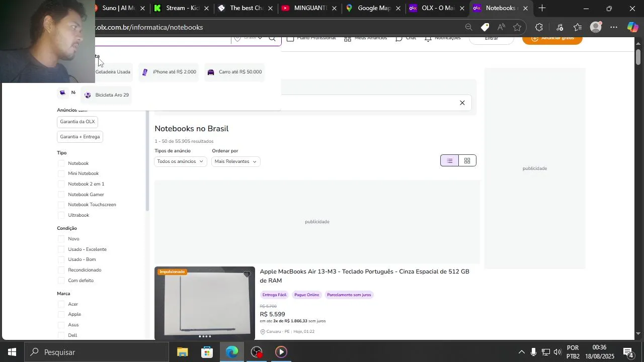Choose Carro até R$ 50.000 suggestion
Viewport: 644px width, 362px height.
[234, 72]
